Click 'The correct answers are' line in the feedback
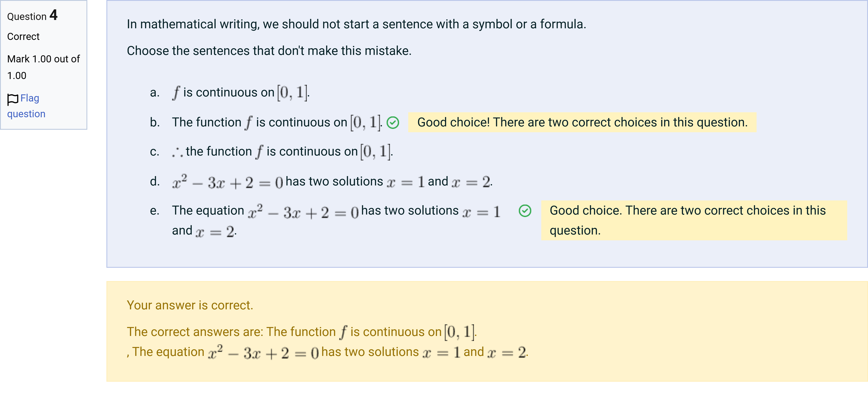 [302, 332]
